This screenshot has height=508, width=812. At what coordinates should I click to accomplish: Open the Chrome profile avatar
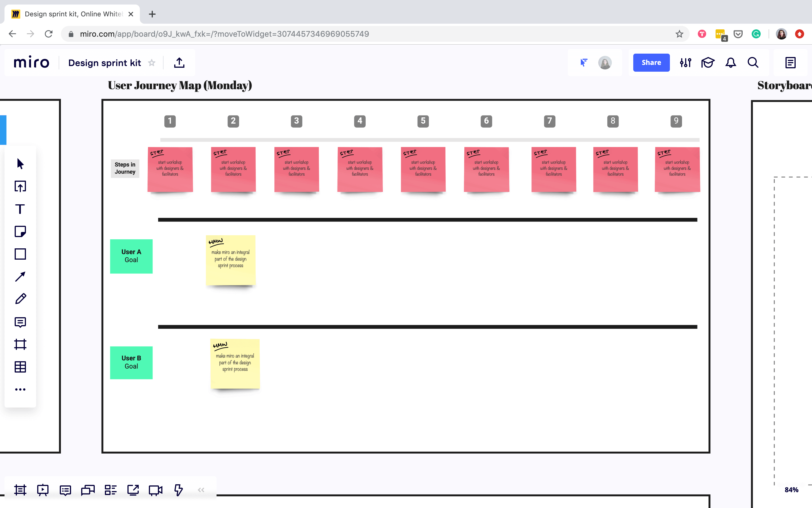pos(782,34)
